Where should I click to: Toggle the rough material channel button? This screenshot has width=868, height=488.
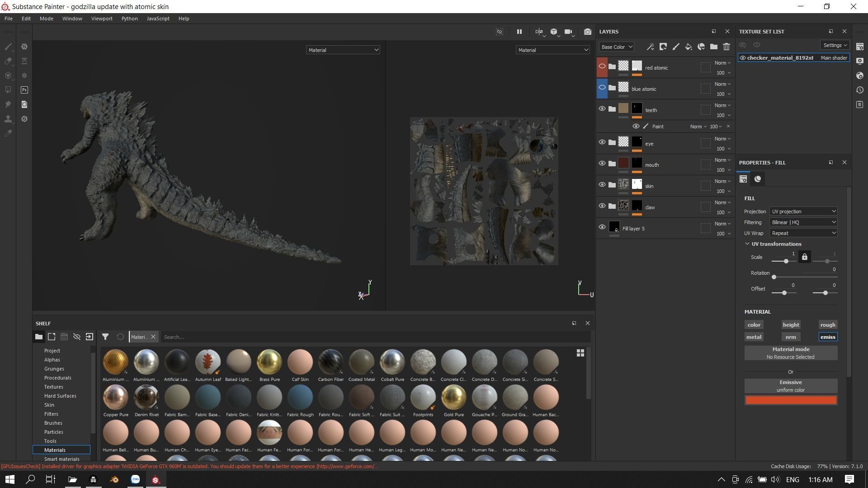(x=827, y=325)
